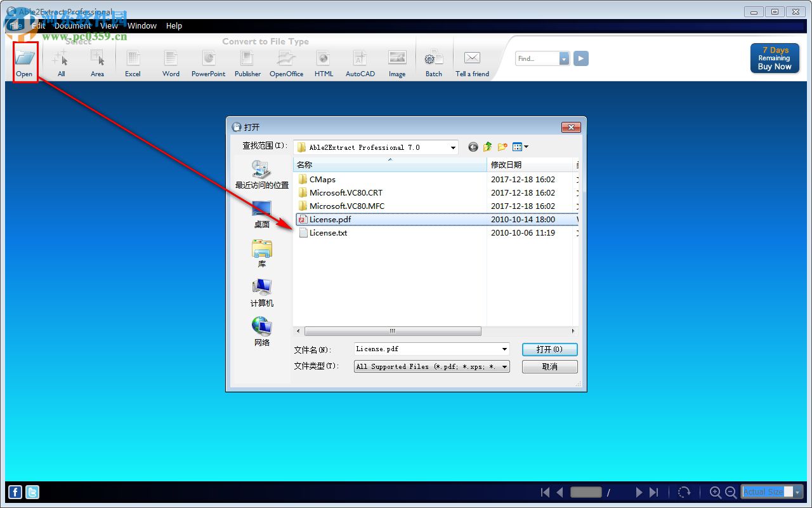Create new folder in dialog
The width and height of the screenshot is (812, 508).
[502, 147]
